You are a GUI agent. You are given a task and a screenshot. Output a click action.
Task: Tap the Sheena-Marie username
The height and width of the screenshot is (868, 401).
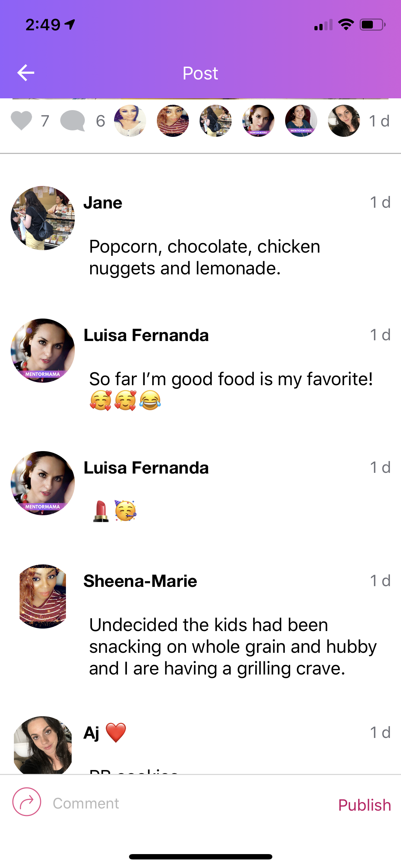click(x=140, y=581)
